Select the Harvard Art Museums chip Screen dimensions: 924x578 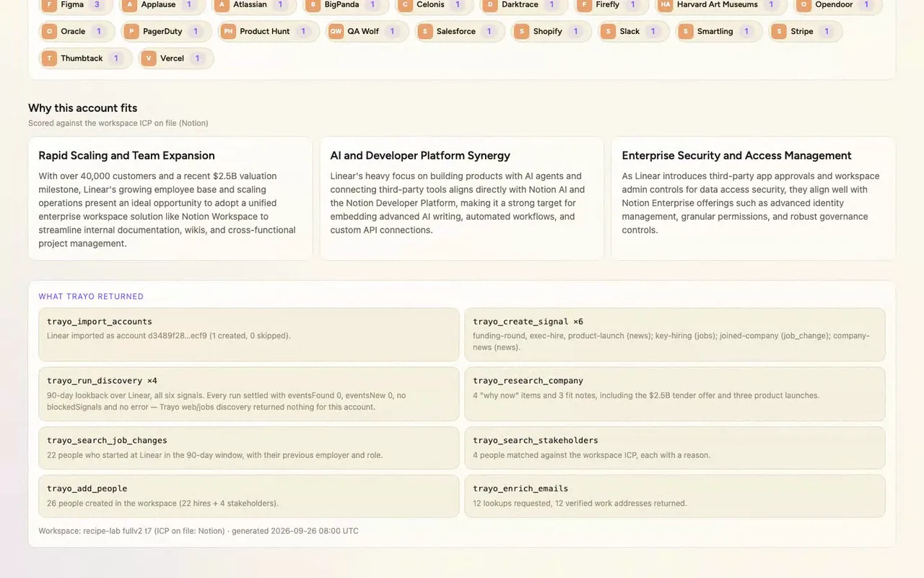(x=720, y=5)
